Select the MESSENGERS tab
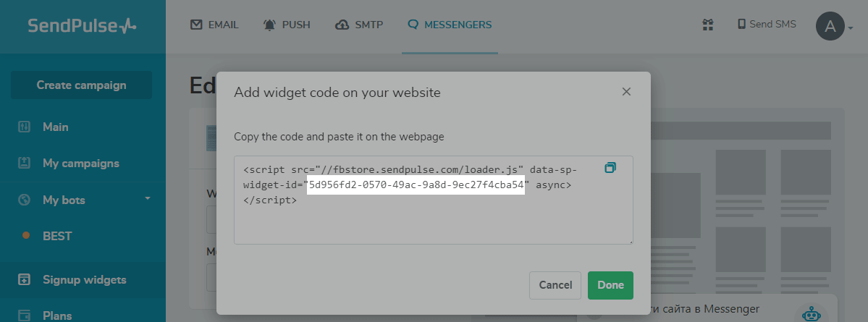The image size is (868, 322). (450, 25)
